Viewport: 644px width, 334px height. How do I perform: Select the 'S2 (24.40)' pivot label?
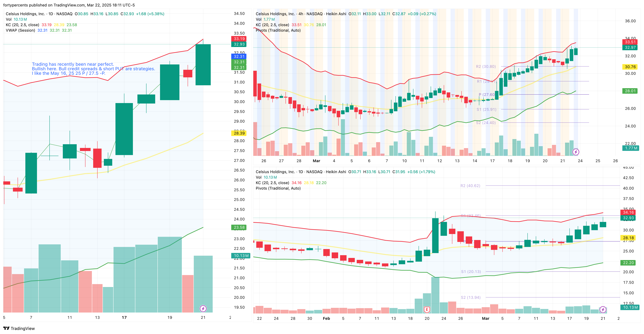pos(485,122)
